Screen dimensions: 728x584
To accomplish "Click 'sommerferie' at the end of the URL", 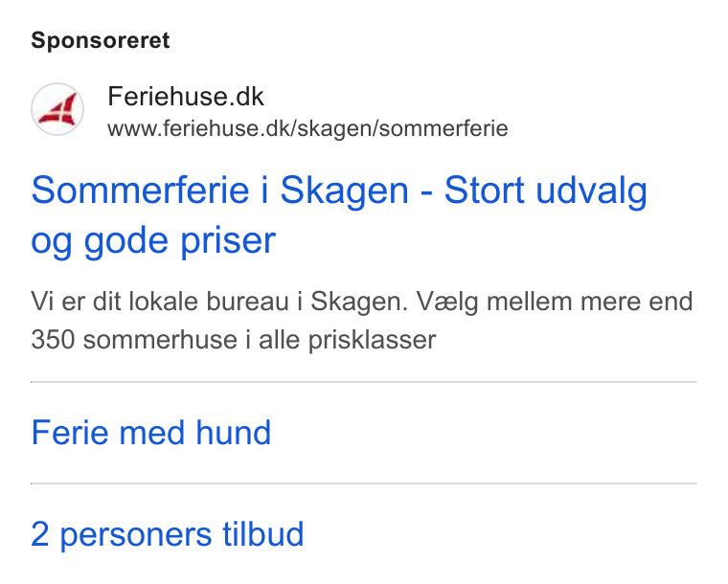I will tap(444, 128).
